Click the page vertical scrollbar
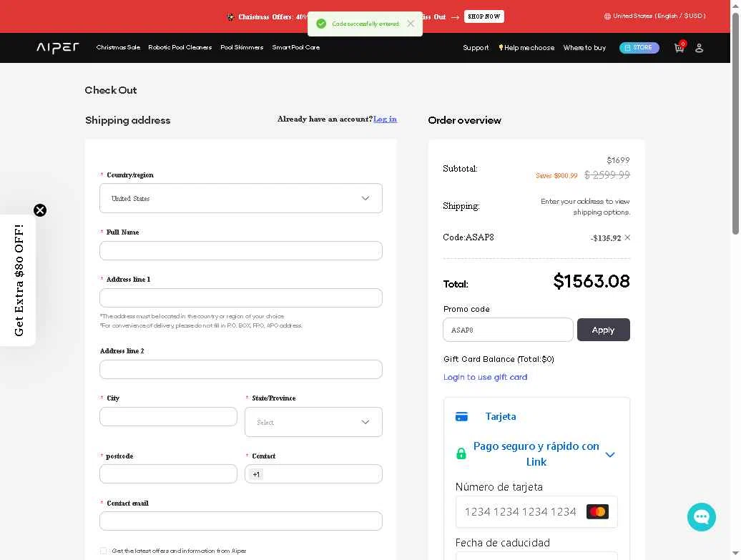This screenshot has height=560, width=741. click(735, 123)
